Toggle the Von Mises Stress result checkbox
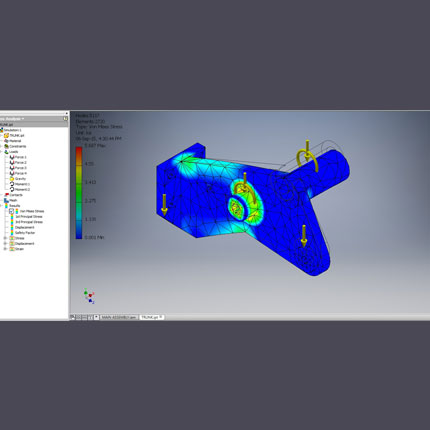Image resolution: width=430 pixels, height=430 pixels. coord(12,211)
